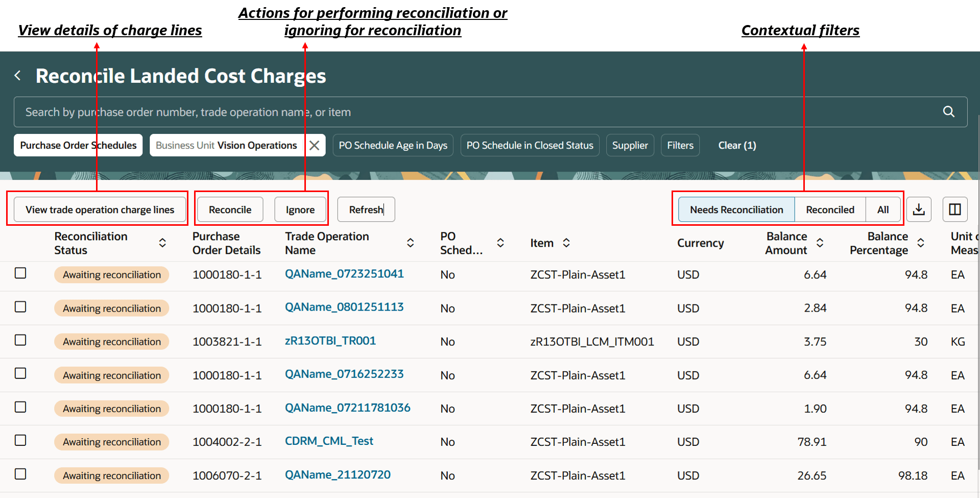
Task: Remove the Business Unit Vision Operations filter
Action: [315, 146]
